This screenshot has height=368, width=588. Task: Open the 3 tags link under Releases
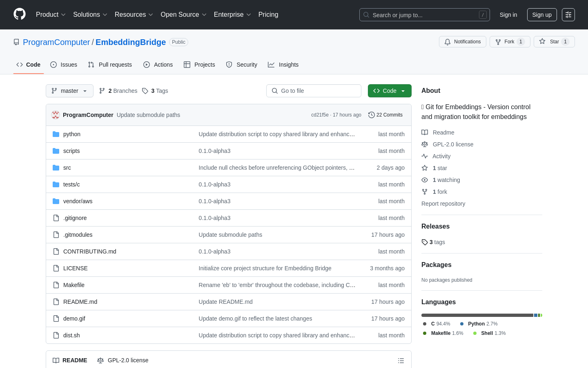[434, 242]
